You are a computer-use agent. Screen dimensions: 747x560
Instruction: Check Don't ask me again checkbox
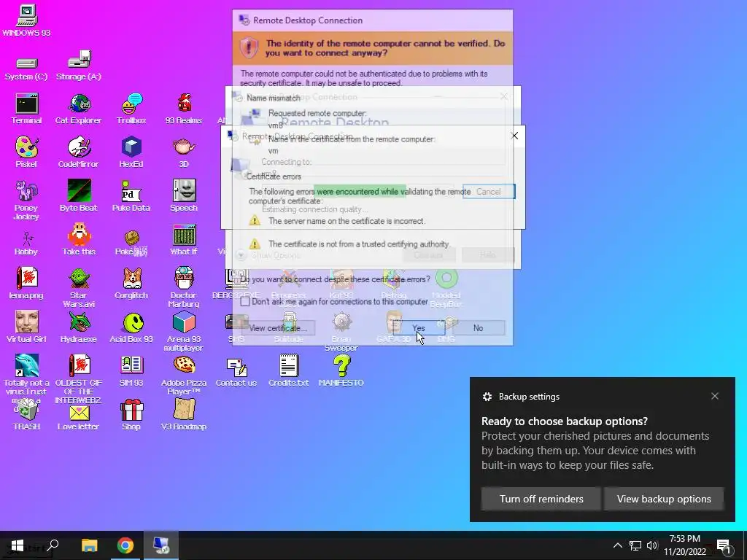(245, 301)
